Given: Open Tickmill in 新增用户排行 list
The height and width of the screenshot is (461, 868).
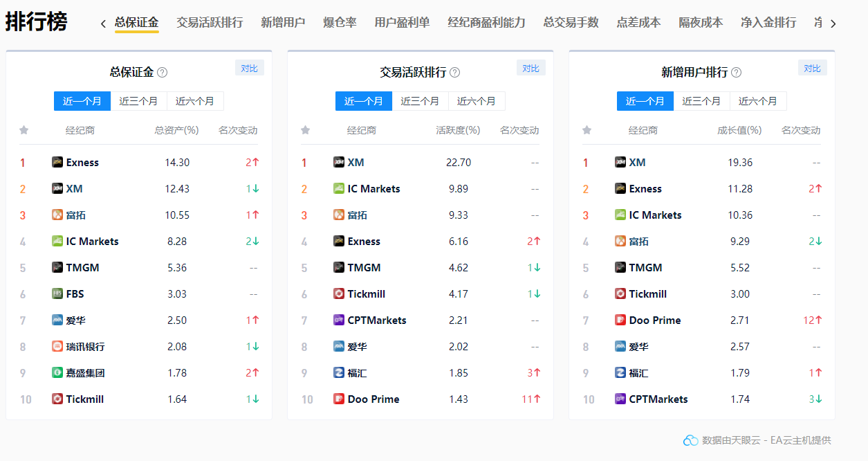Looking at the screenshot, I should point(648,294).
